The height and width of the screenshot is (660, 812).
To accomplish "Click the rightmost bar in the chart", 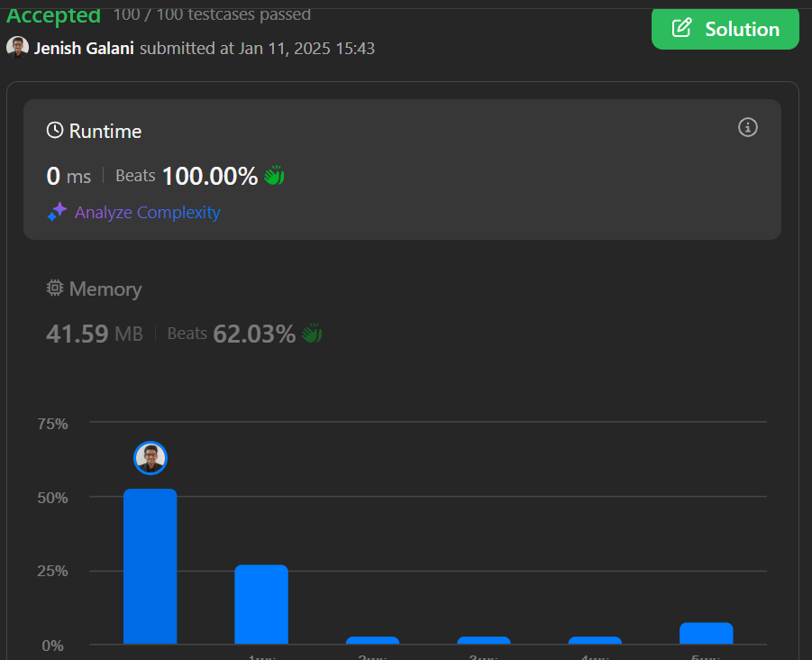I will pos(706,633).
